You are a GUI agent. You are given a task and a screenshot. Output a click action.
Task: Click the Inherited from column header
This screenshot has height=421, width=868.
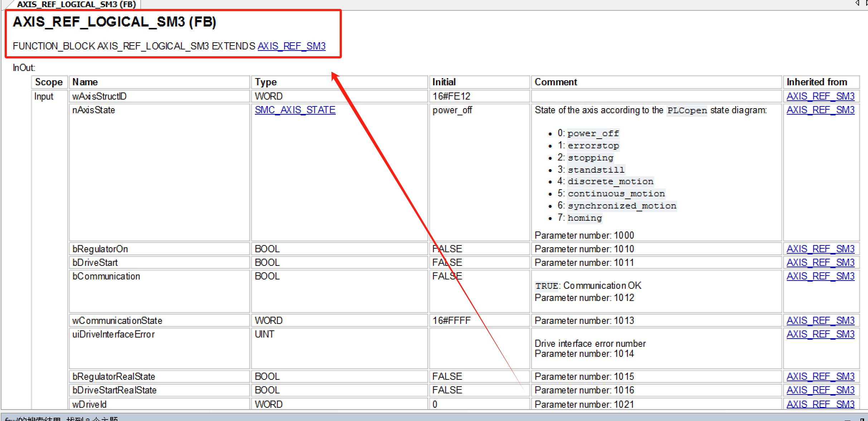[x=821, y=82]
